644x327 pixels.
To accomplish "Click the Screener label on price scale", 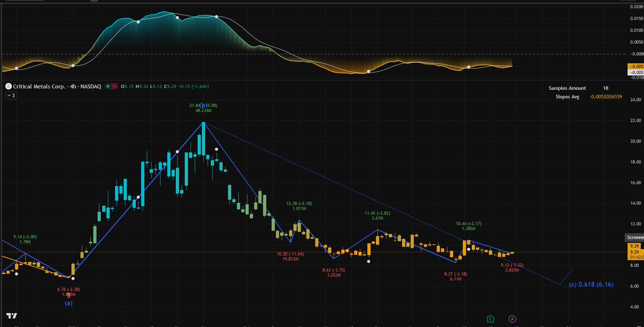I will pos(634,237).
